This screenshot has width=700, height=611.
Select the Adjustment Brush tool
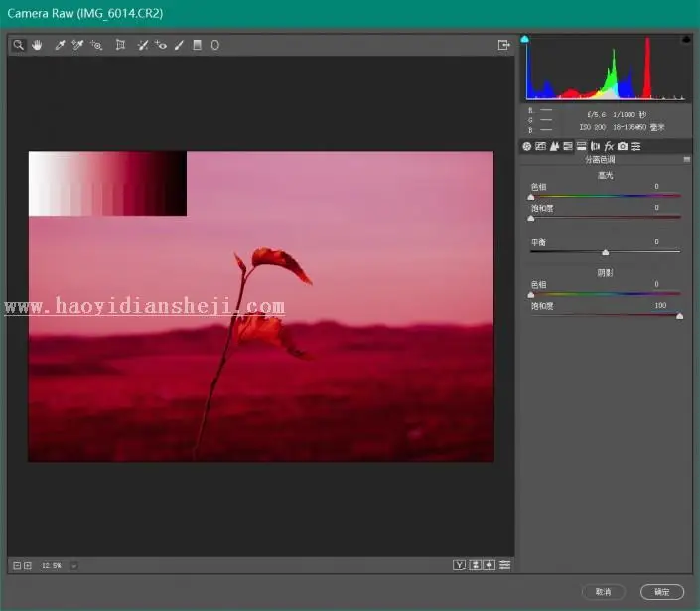tap(179, 45)
